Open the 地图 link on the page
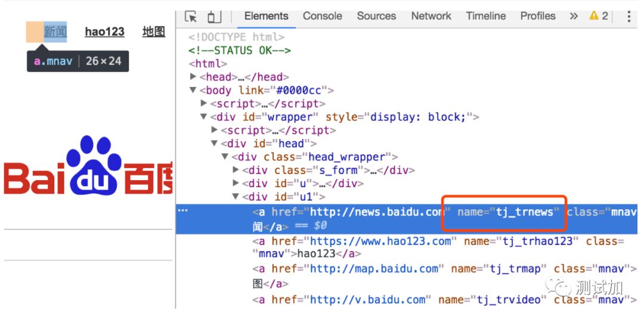This screenshot has height=316, width=644. click(154, 32)
